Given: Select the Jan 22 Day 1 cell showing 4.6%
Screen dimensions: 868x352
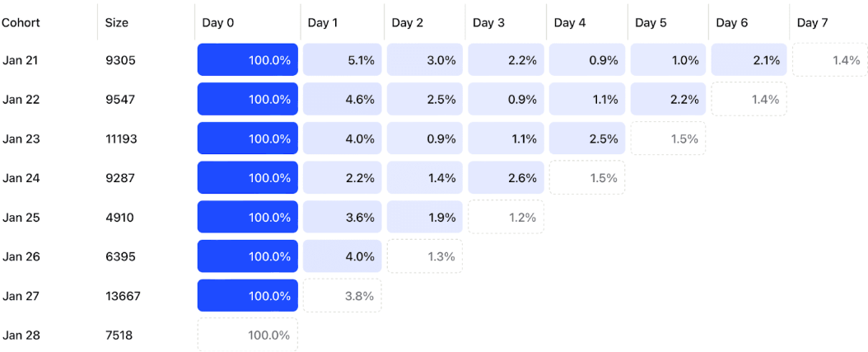Looking at the screenshot, I should pos(343,100).
